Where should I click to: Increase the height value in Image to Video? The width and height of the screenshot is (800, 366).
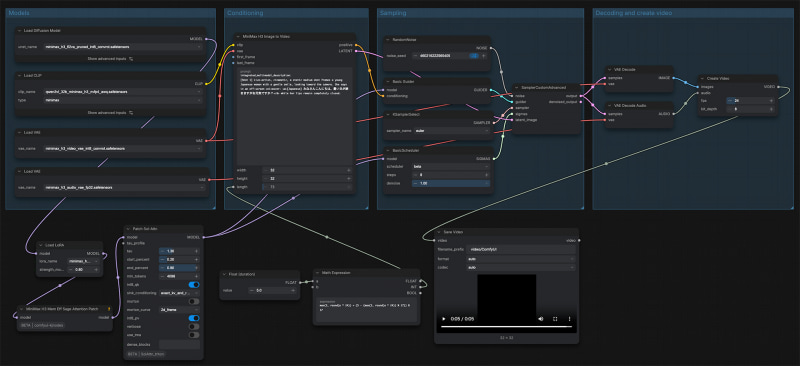coord(349,179)
